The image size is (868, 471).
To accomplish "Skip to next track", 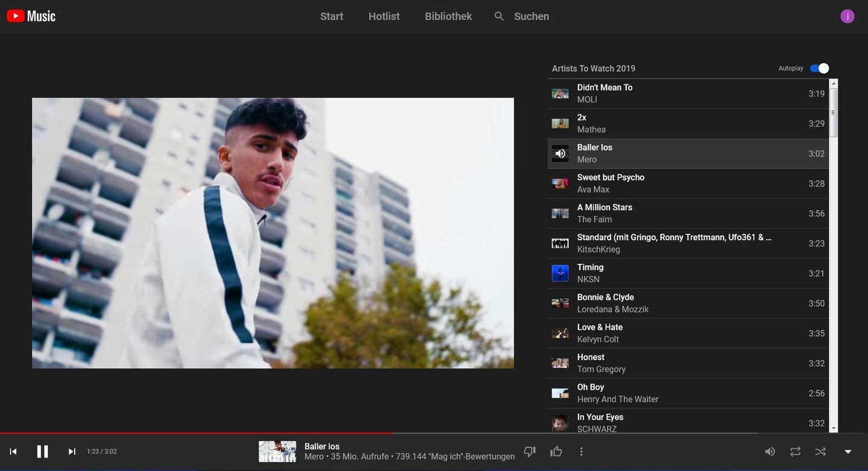I will (72, 452).
